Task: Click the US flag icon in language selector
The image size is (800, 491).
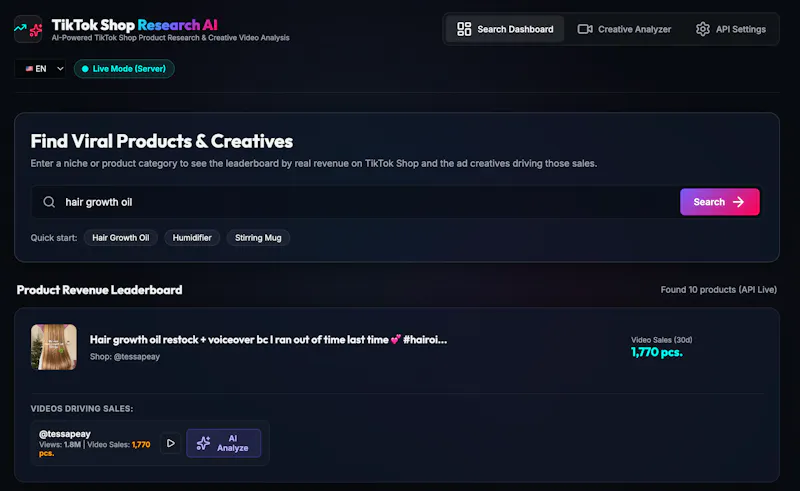Action: point(29,68)
